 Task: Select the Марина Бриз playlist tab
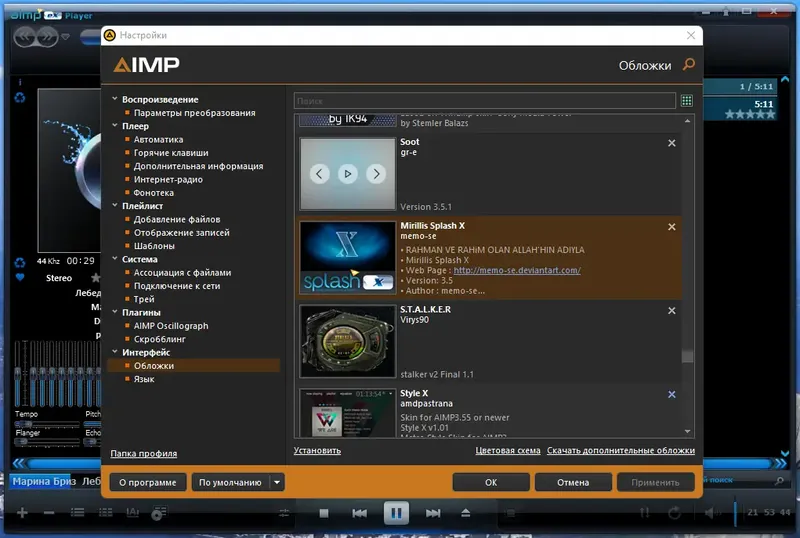(44, 481)
